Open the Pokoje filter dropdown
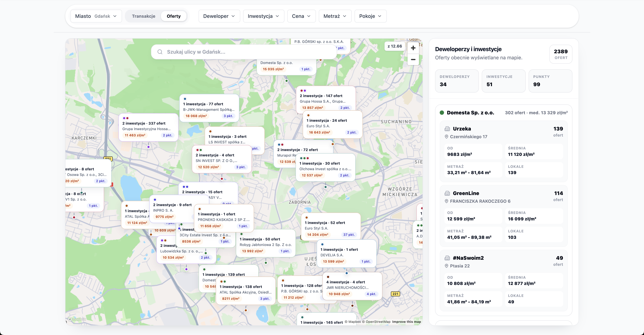This screenshot has height=335, width=644. [x=370, y=16]
